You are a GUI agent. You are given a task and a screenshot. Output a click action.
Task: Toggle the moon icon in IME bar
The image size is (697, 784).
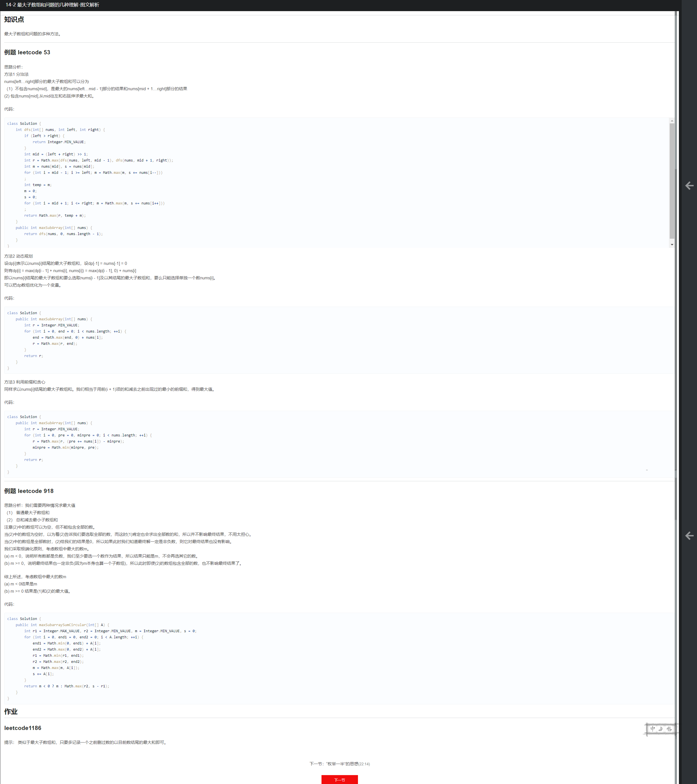[x=661, y=729]
